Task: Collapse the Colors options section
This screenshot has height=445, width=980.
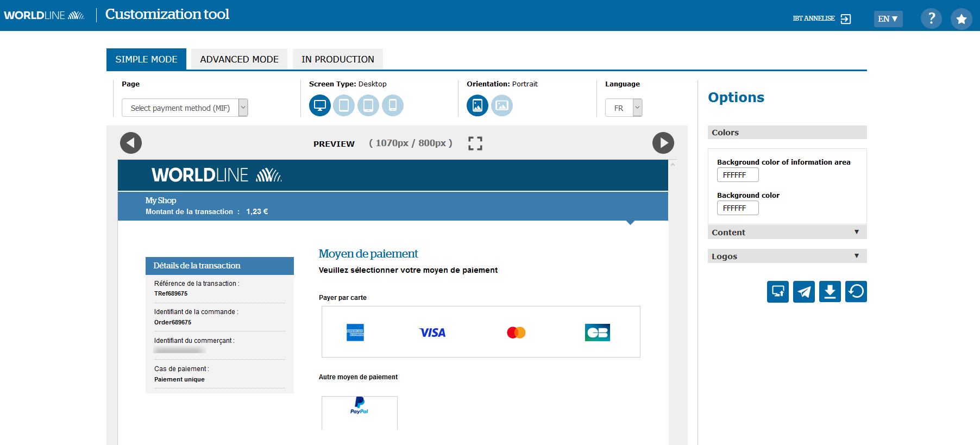Action: (x=787, y=133)
